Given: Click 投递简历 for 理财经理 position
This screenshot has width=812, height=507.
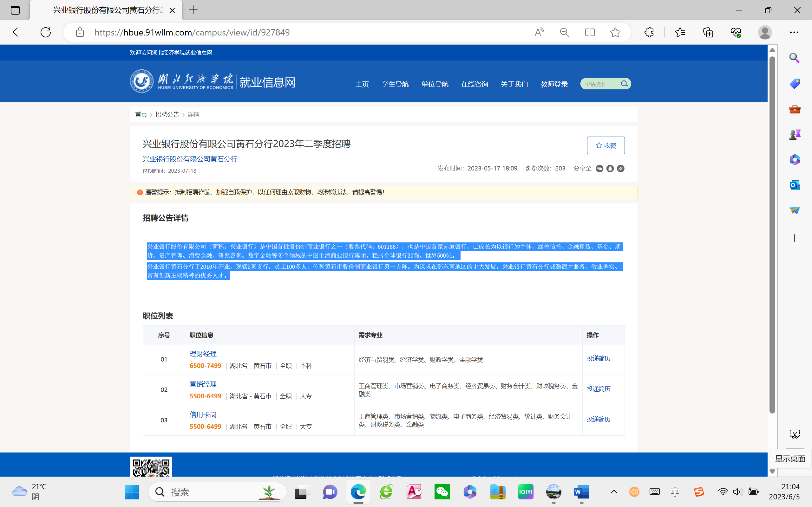Looking at the screenshot, I should click(598, 358).
